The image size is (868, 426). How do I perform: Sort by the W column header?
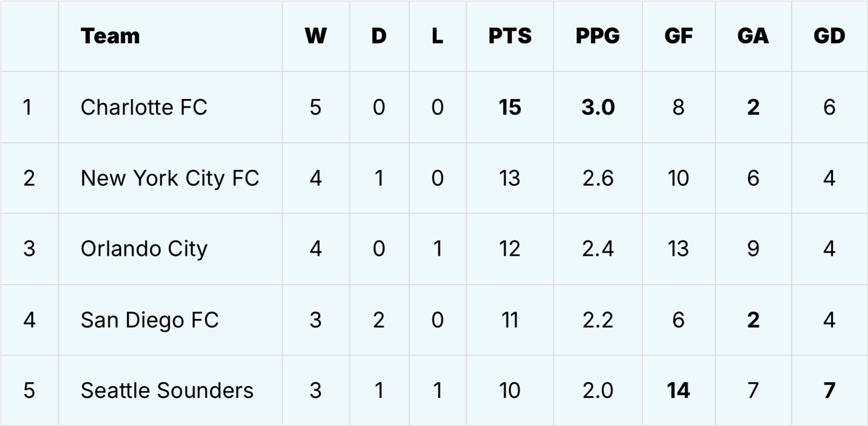(316, 36)
